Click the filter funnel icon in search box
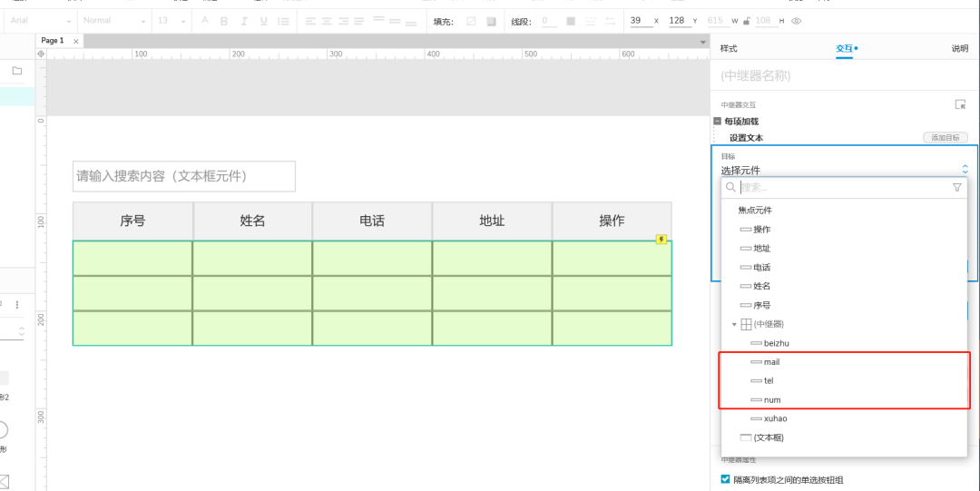Image resolution: width=980 pixels, height=491 pixels. pos(957,187)
